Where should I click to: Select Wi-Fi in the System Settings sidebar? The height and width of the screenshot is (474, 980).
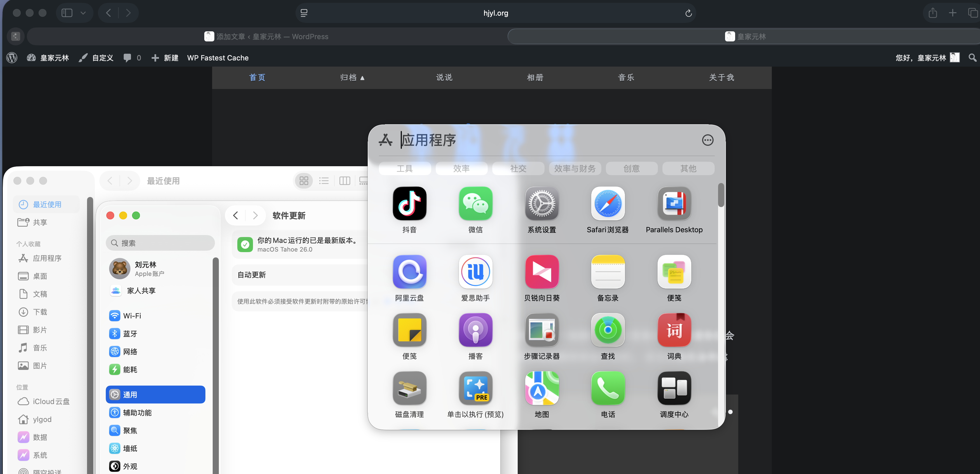155,316
